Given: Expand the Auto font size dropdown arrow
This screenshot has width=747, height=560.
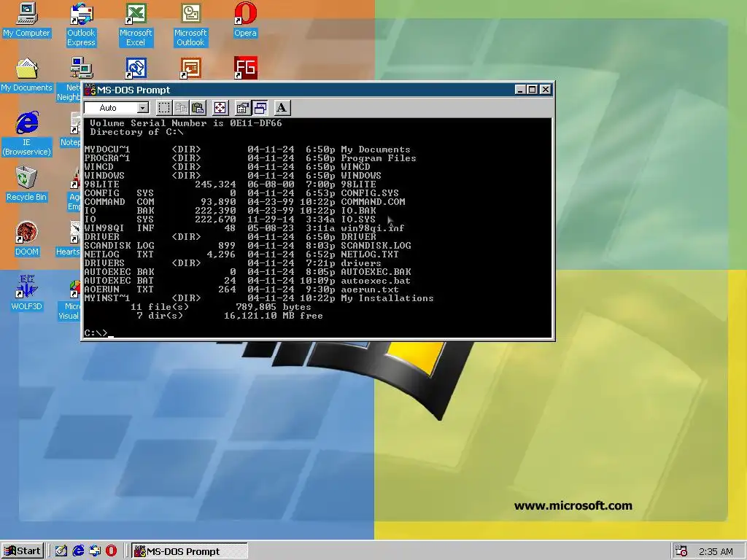Looking at the screenshot, I should [143, 108].
